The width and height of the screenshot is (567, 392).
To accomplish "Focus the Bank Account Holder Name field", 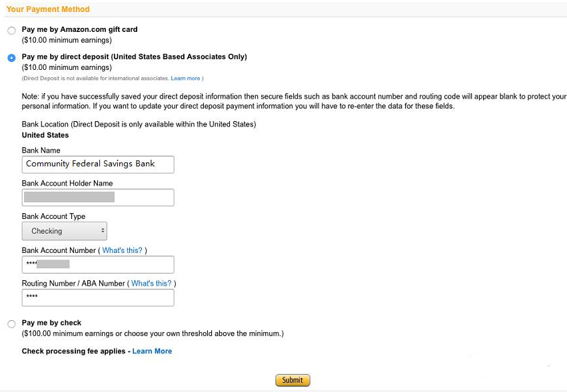I will 98,197.
